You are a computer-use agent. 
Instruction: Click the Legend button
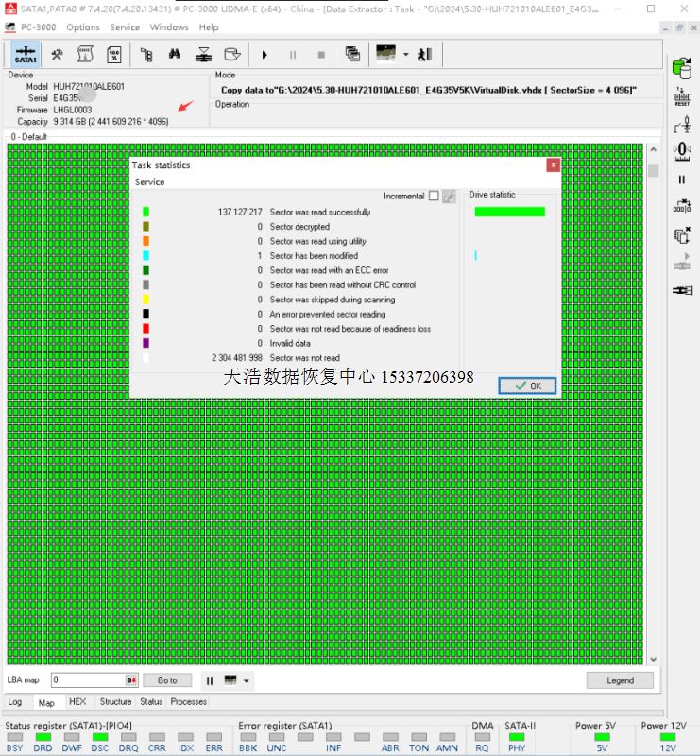[x=620, y=680]
